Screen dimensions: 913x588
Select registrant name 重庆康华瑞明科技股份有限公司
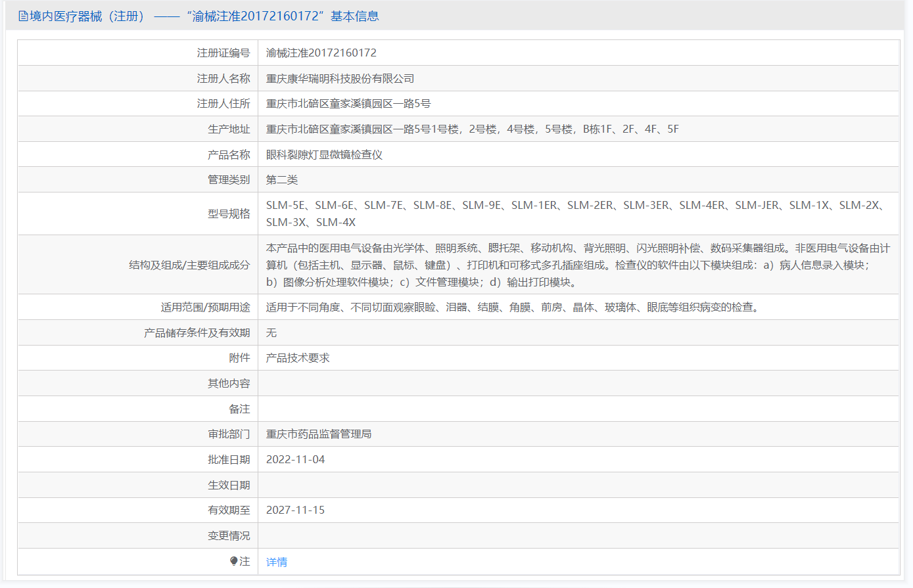click(x=340, y=78)
